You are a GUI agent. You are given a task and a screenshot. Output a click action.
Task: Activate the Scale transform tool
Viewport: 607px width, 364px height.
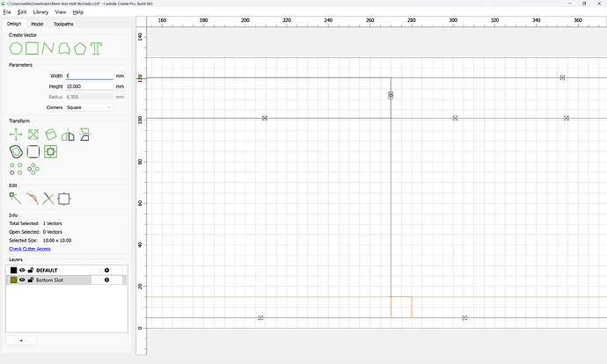coord(33,135)
